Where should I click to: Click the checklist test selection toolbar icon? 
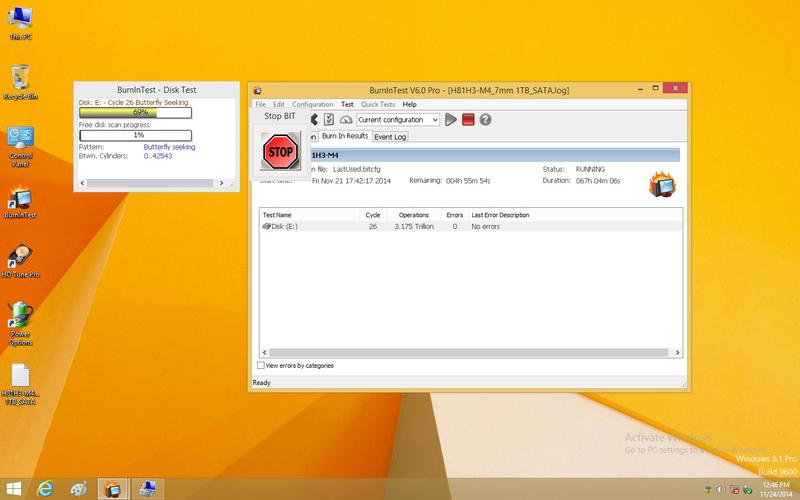click(x=329, y=119)
